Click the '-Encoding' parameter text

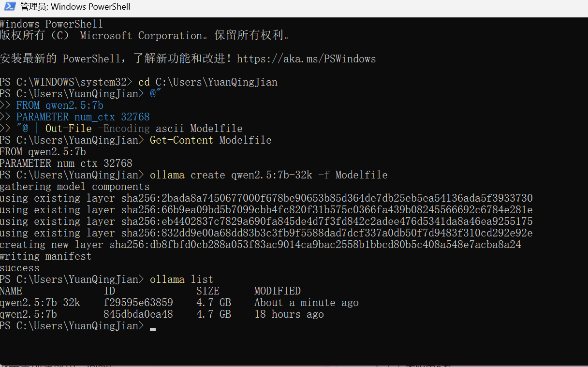[x=124, y=129]
